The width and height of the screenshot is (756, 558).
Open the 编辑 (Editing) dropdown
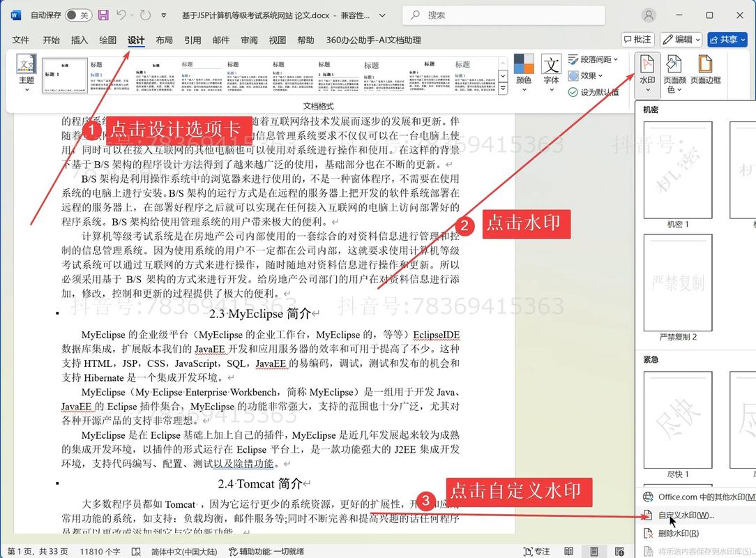(680, 39)
